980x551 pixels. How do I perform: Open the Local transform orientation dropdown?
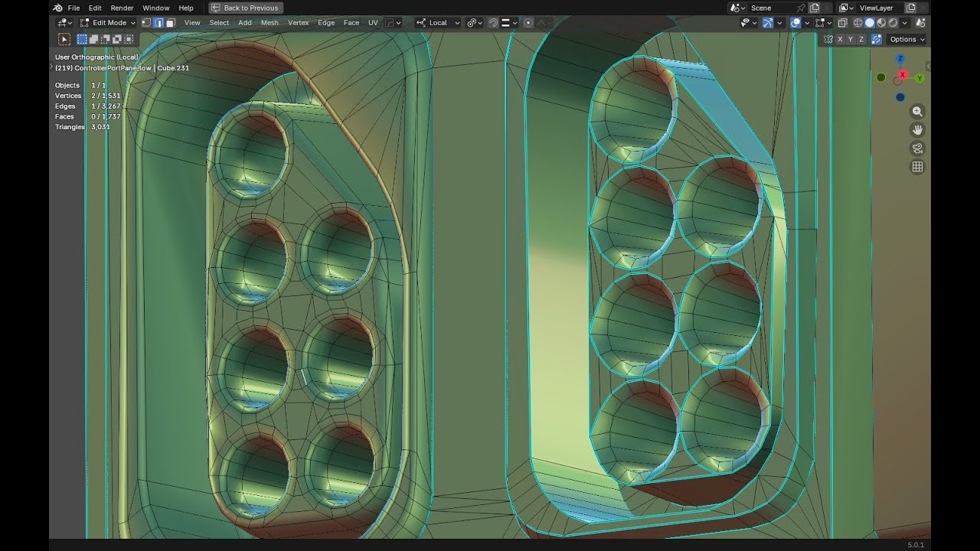pos(438,23)
